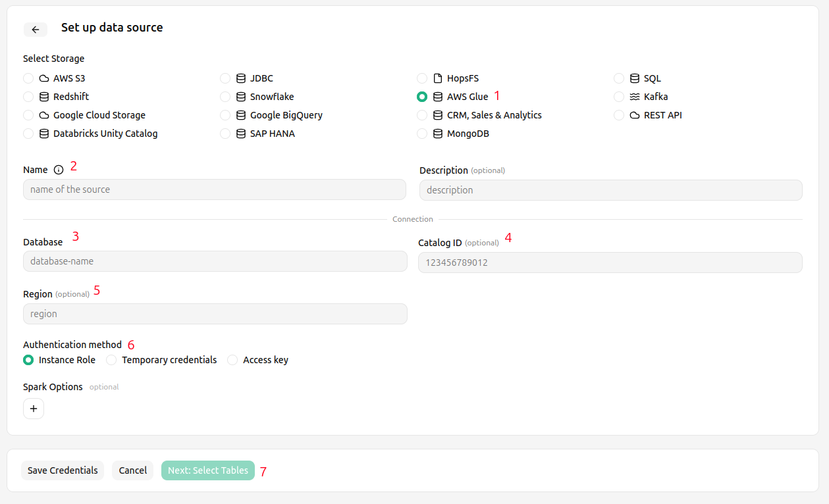Image resolution: width=829 pixels, height=504 pixels.
Task: Click the Region input field
Action: click(x=215, y=314)
